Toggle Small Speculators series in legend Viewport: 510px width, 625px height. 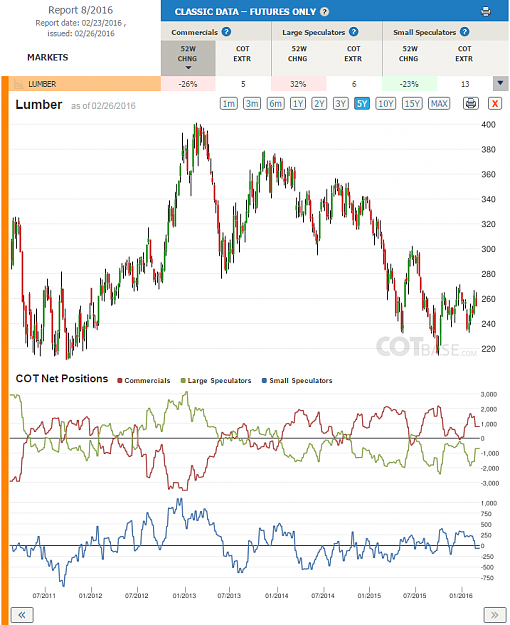tap(297, 381)
